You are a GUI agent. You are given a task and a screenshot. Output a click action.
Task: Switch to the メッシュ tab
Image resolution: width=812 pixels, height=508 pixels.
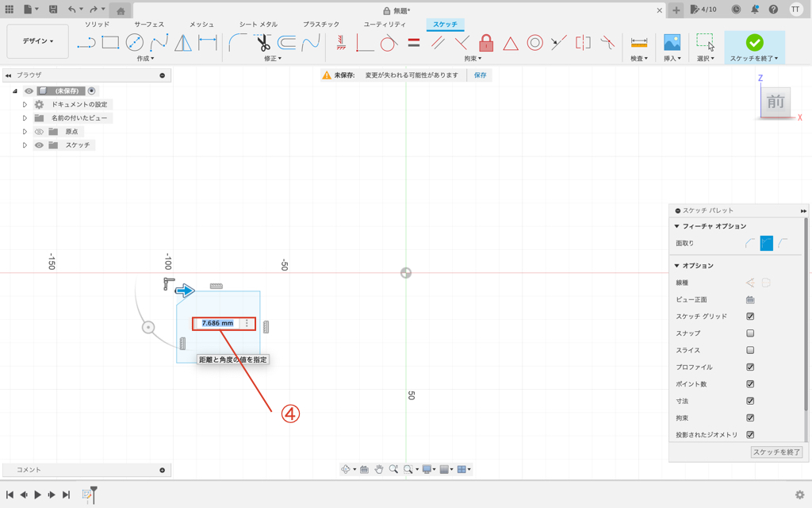[201, 25]
